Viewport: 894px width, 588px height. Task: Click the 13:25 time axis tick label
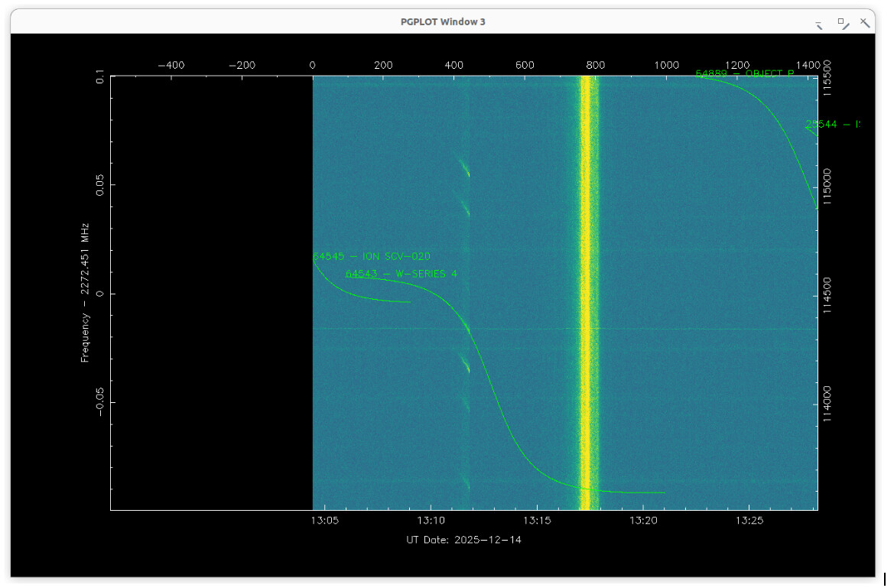tap(748, 521)
